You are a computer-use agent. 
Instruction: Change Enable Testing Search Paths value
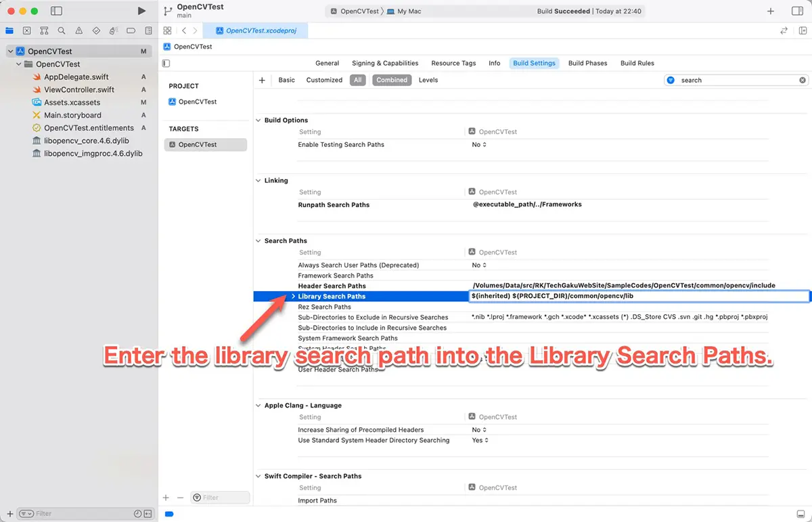click(479, 144)
